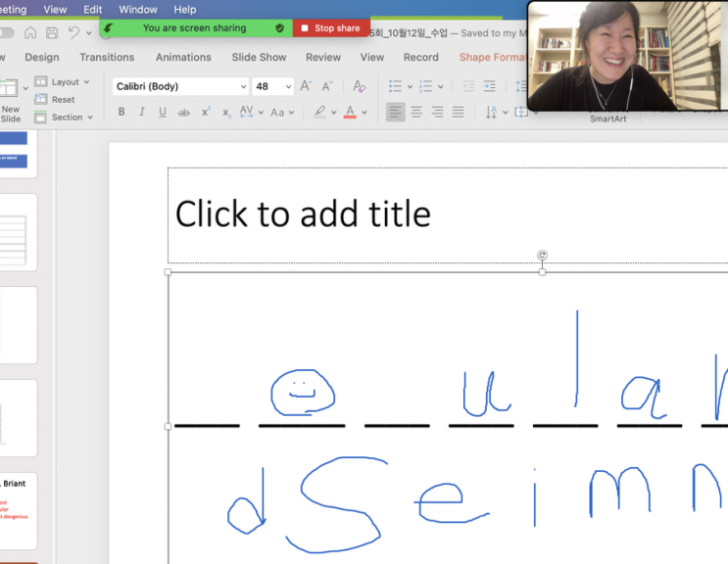This screenshot has width=728, height=564.
Task: Open font color dropdown arrow
Action: tap(364, 113)
